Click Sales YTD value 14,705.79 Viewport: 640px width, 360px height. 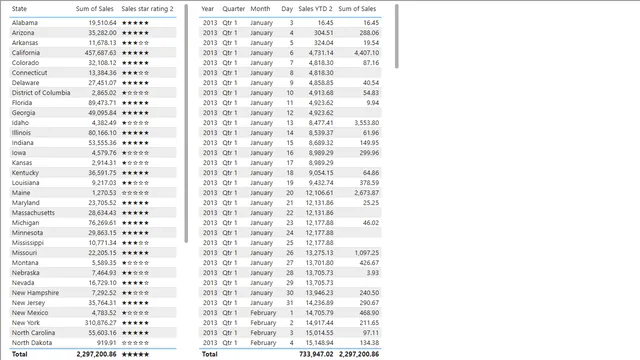coord(319,313)
